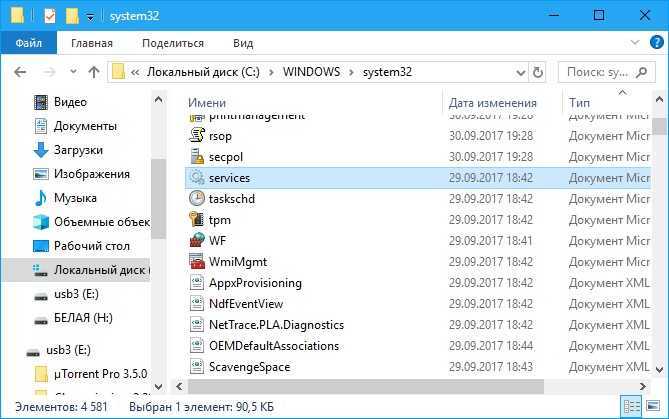Screen dimensions: 669x419
Task: Open the quick access toolbar customize dropdown
Action: tap(90, 17)
